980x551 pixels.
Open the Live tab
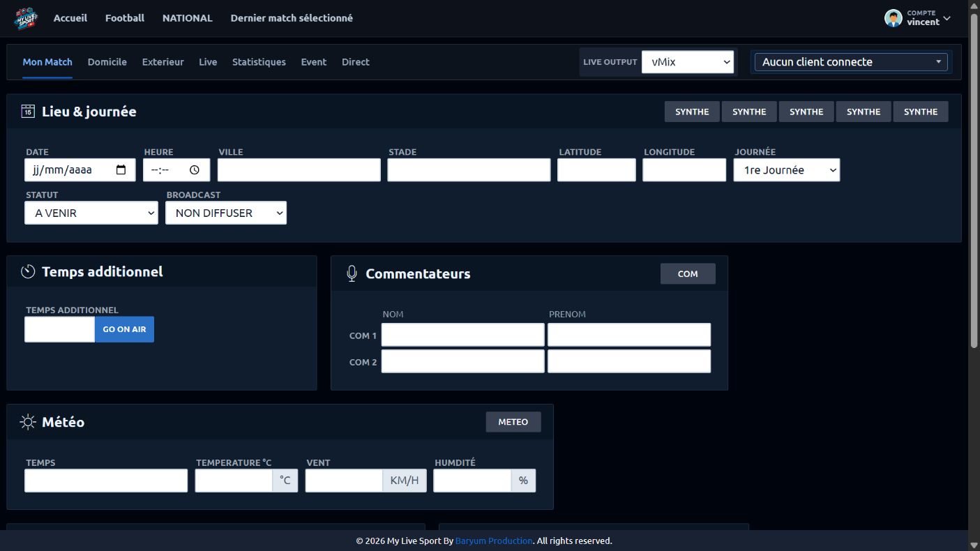[x=208, y=62]
